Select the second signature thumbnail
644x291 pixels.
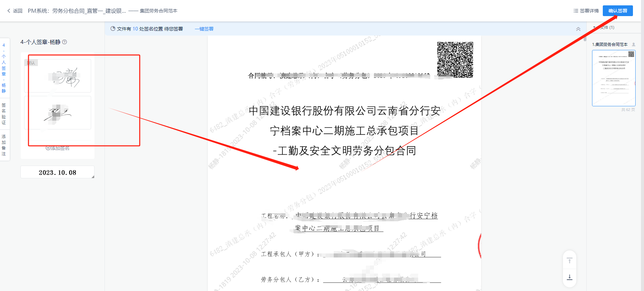pos(58,113)
